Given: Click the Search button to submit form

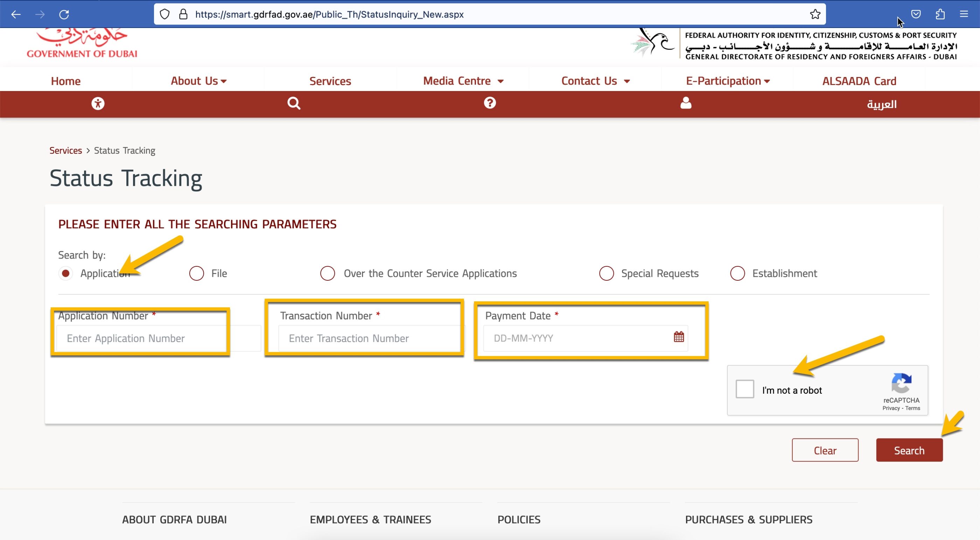Looking at the screenshot, I should 909,450.
